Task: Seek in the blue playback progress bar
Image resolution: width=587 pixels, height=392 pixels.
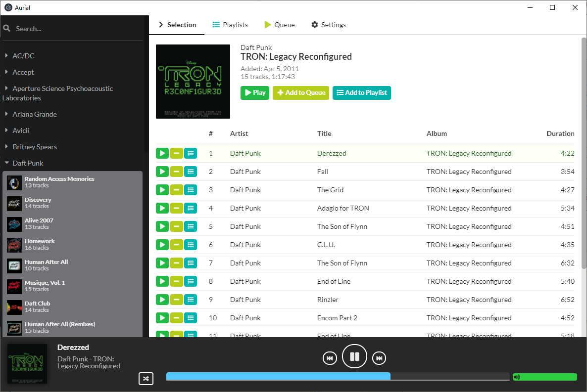Action: pos(338,376)
